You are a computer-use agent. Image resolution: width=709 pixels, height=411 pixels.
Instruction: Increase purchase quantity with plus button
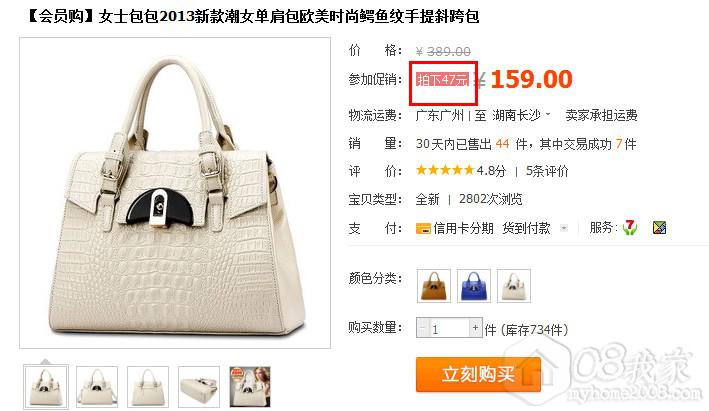[475, 327]
